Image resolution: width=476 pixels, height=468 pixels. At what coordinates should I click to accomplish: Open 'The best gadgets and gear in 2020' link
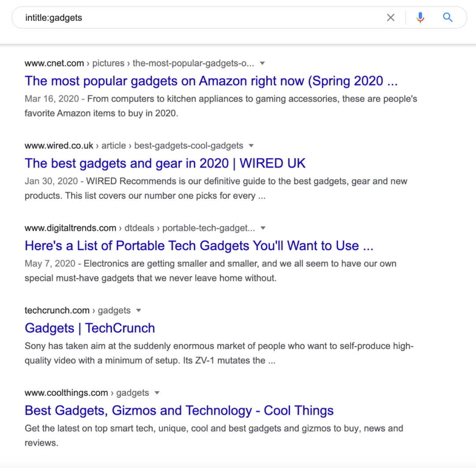165,164
